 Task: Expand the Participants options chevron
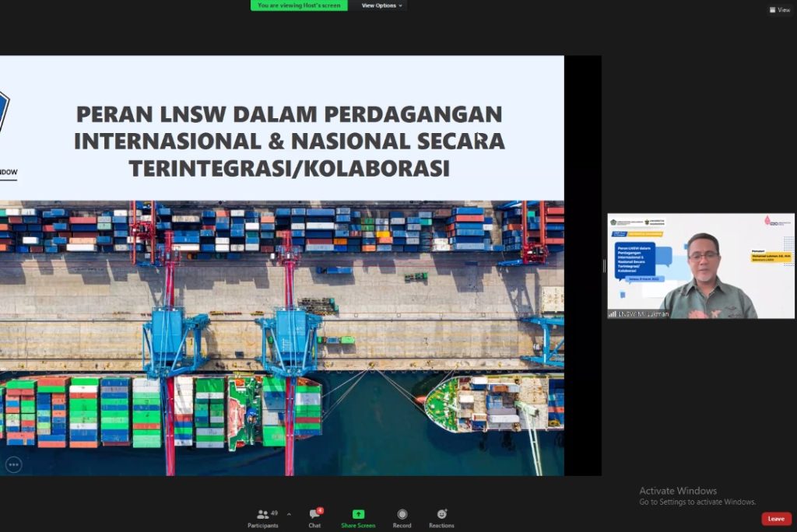288,513
